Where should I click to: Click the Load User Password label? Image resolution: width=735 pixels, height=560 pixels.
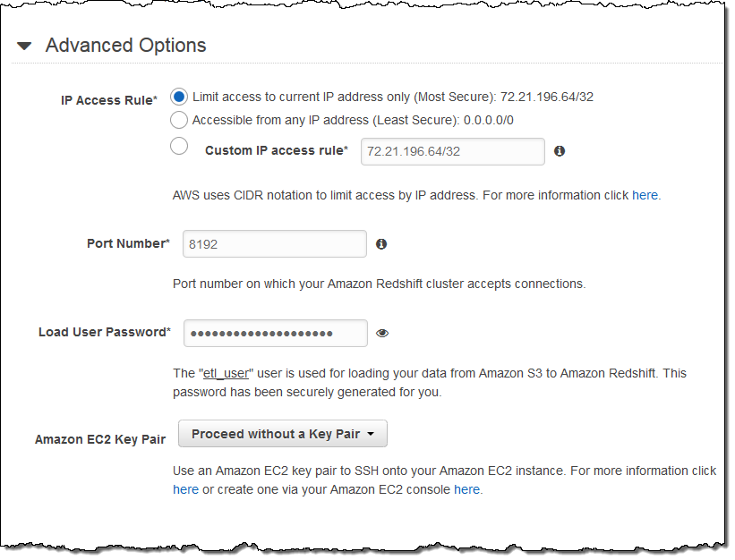pos(104,332)
